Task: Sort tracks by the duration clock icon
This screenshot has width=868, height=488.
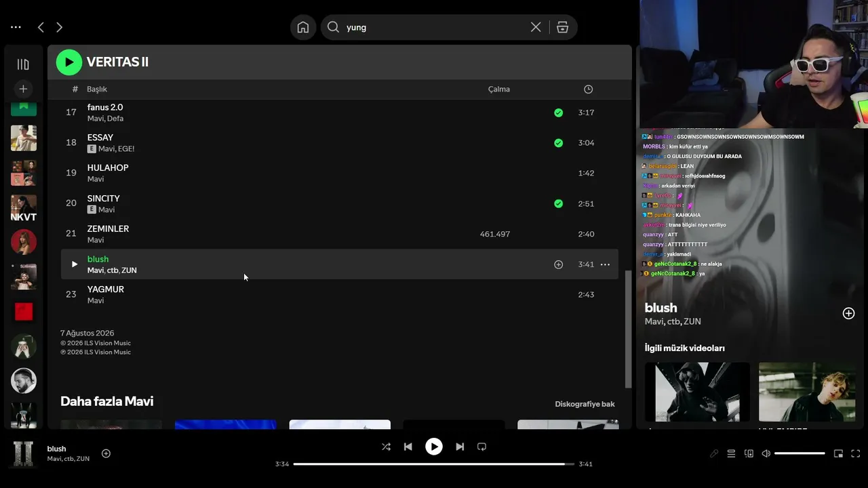Action: coord(588,89)
